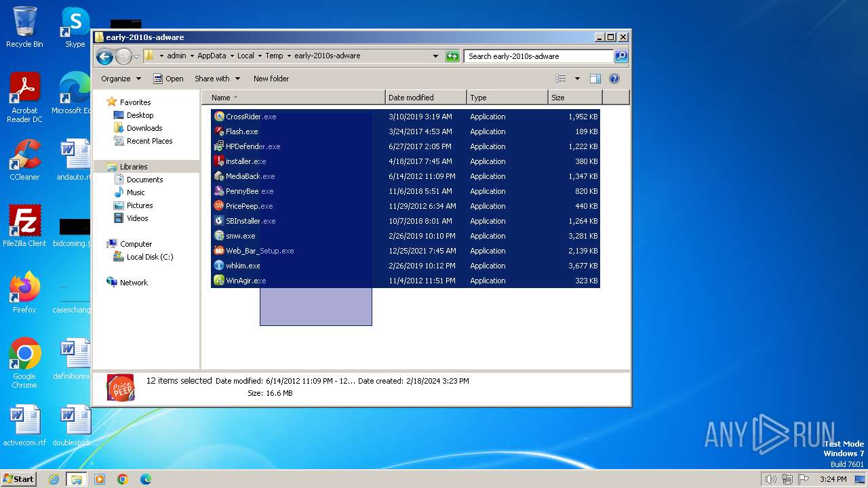Open the Organize dropdown menu
This screenshot has height=488, width=868.
pyautogui.click(x=121, y=79)
